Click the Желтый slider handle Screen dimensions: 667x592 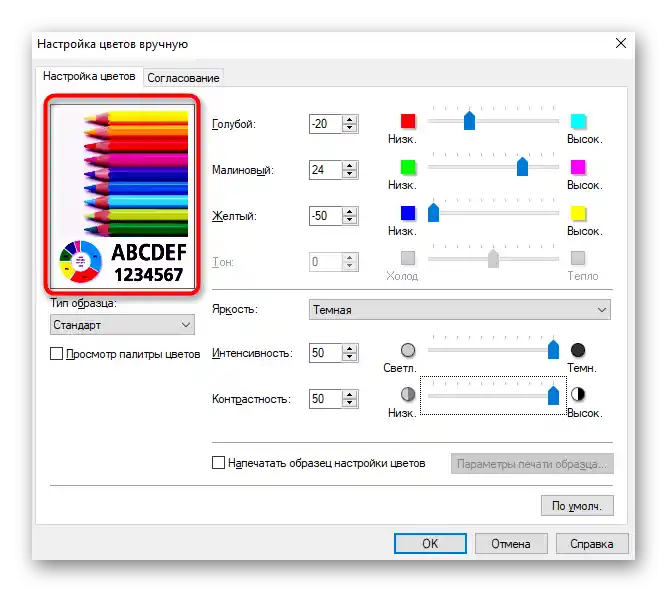pyautogui.click(x=433, y=212)
